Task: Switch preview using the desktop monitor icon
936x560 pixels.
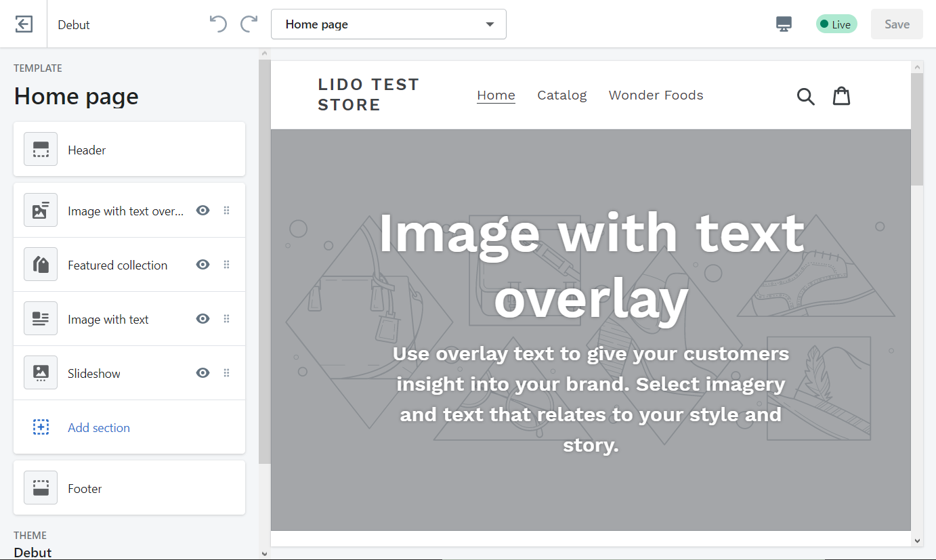Action: 784,24
